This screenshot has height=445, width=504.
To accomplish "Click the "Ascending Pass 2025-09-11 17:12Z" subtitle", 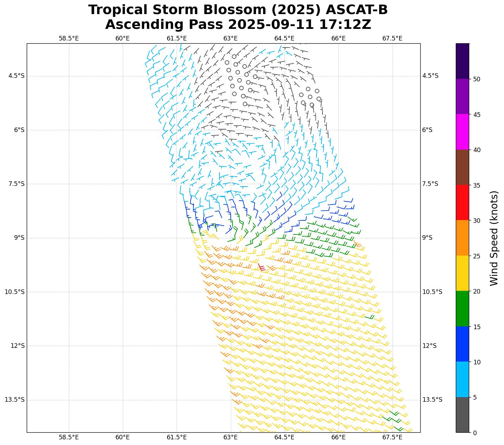I will coord(238,25).
